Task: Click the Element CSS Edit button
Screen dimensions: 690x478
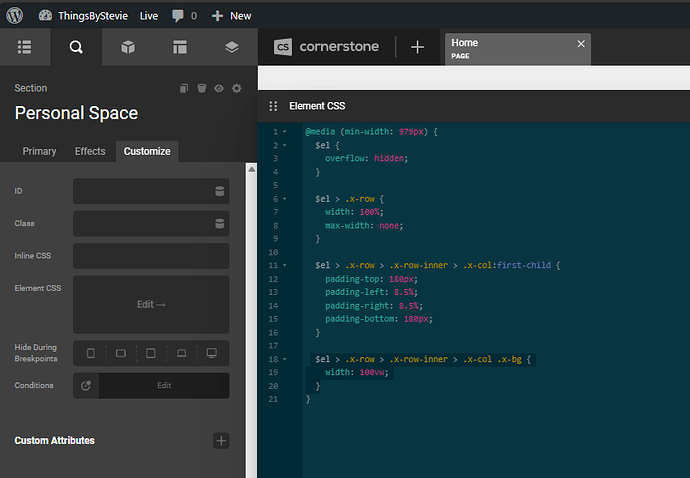Action: [x=151, y=305]
